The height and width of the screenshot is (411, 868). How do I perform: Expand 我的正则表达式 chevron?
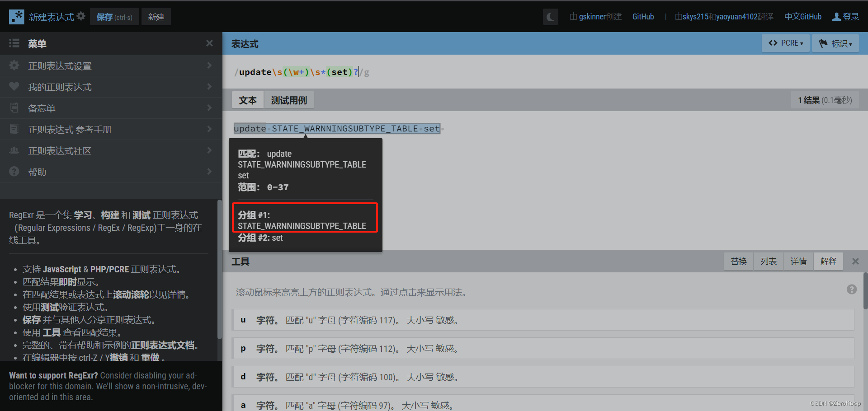pos(209,87)
